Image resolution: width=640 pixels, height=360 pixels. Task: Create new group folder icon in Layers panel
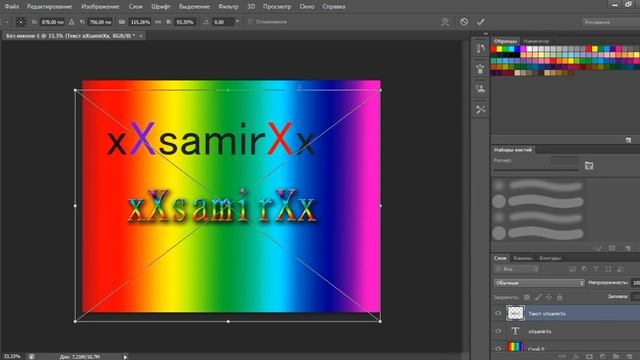point(616,356)
